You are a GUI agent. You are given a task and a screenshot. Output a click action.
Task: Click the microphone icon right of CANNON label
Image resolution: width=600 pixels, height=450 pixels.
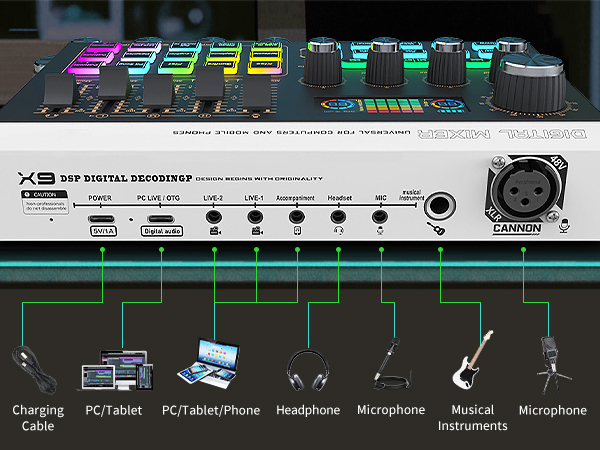point(564,226)
